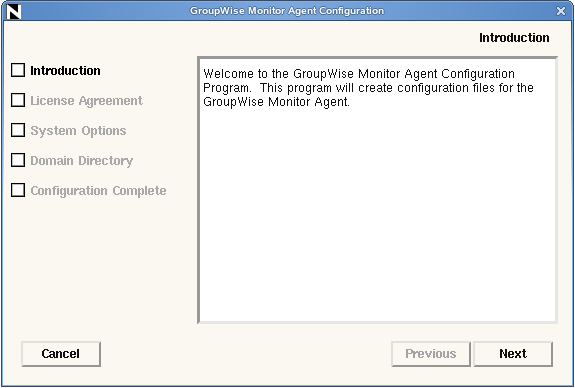
Task: Click the Previous button
Action: [x=431, y=354]
